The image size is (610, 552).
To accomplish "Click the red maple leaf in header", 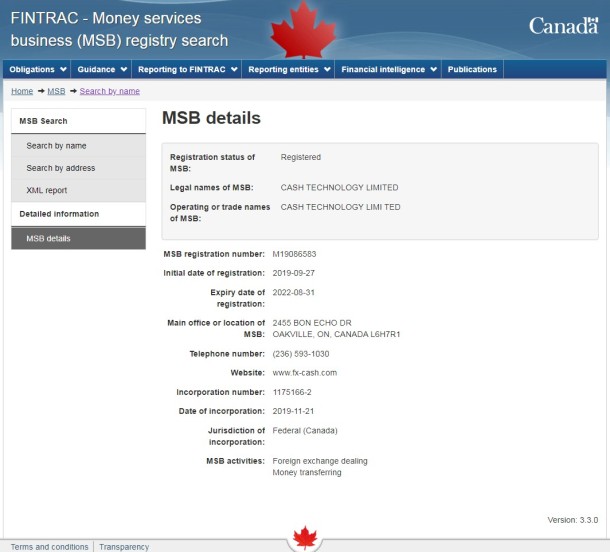I will [303, 30].
